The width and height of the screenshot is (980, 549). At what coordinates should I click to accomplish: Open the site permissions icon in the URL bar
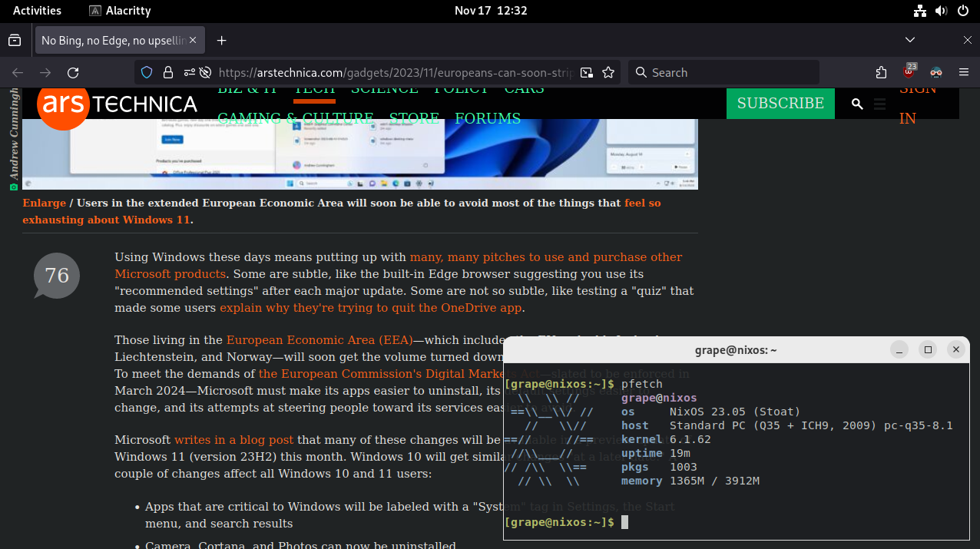point(189,72)
